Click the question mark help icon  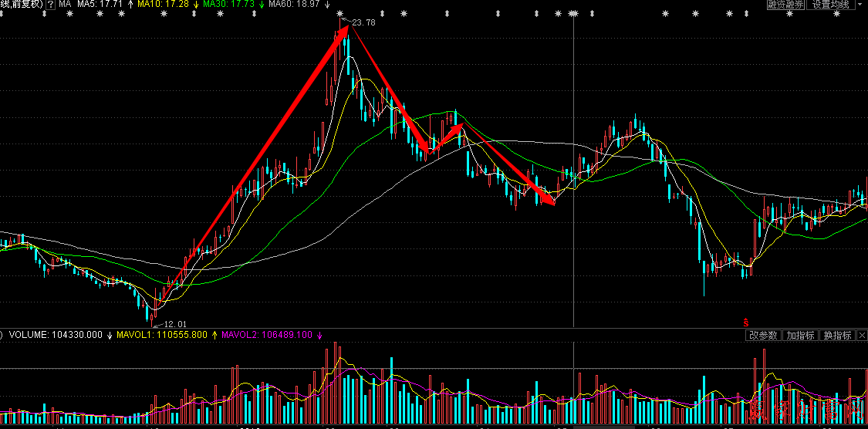(50, 5)
